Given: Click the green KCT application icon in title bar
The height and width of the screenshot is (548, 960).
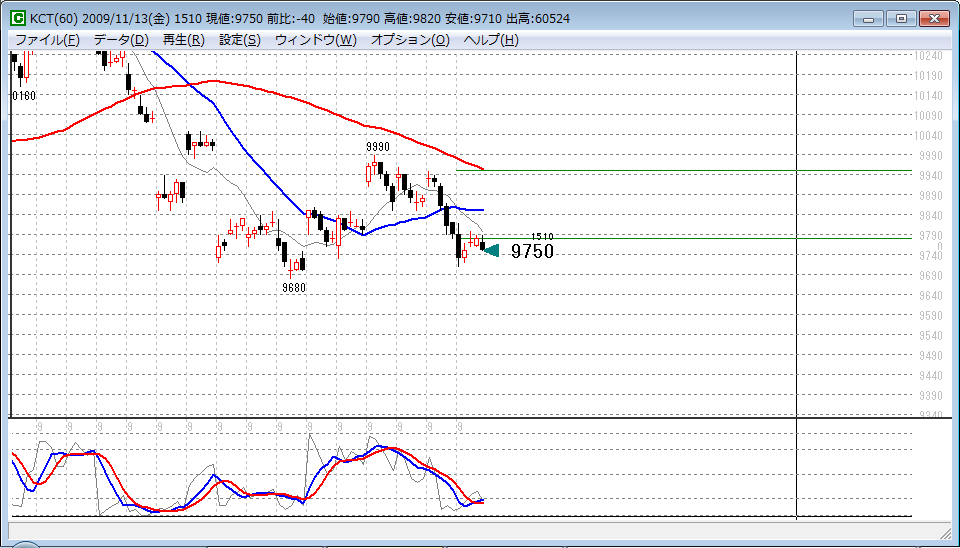Looking at the screenshot, I should click(18, 19).
